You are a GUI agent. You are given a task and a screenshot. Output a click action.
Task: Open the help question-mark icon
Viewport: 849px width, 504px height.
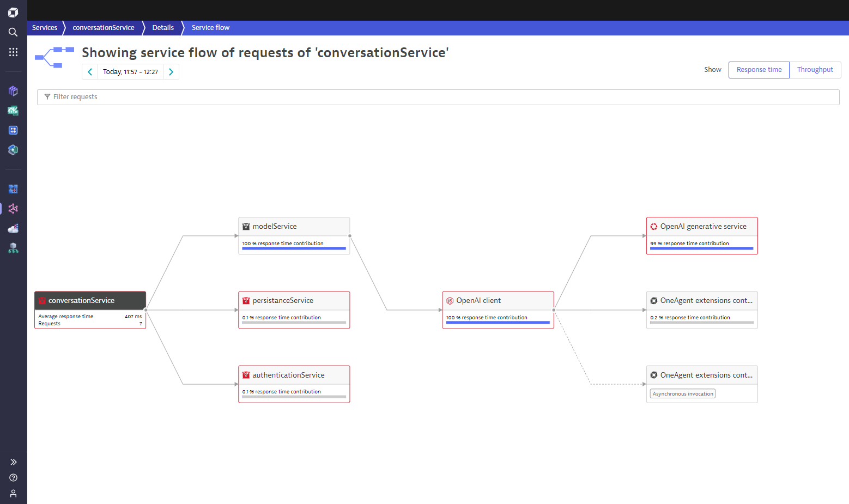pos(13,477)
